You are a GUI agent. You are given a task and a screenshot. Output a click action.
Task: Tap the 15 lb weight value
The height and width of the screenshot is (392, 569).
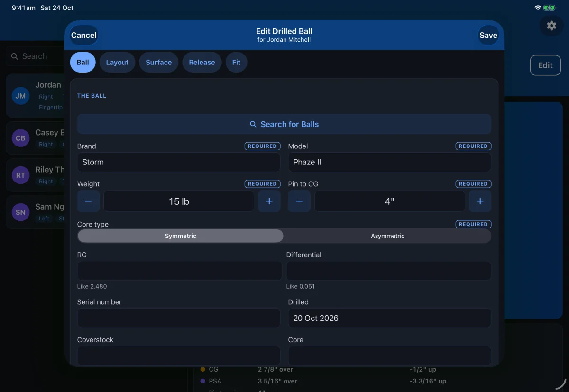point(179,201)
